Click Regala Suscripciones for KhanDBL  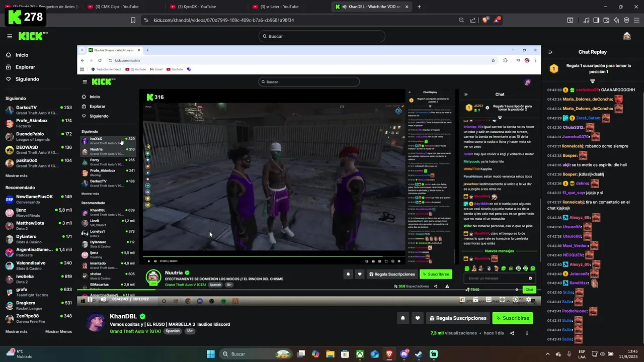click(x=458, y=318)
